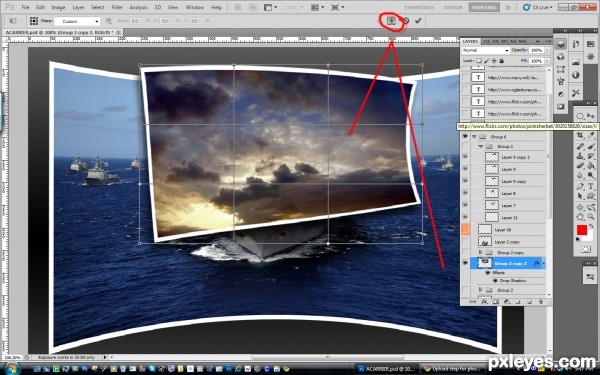600x375 pixels.
Task: Open the collapsed Layers panel icon
Action: 561,44
